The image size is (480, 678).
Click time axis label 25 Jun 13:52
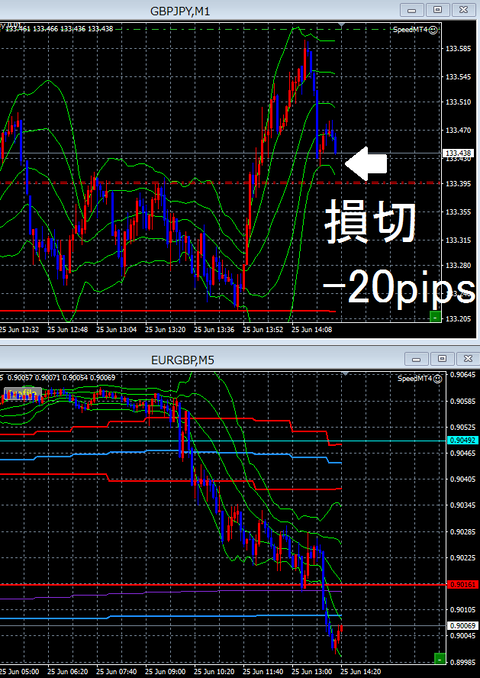click(x=263, y=329)
